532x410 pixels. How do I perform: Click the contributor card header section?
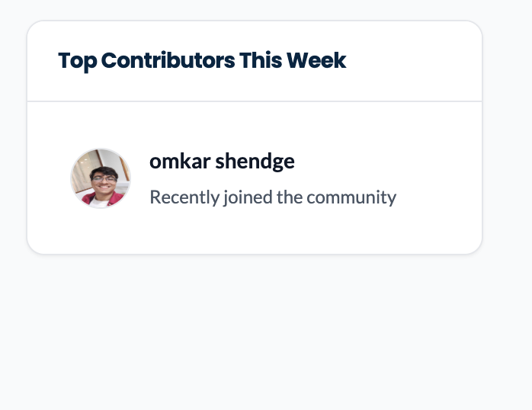pos(255,61)
